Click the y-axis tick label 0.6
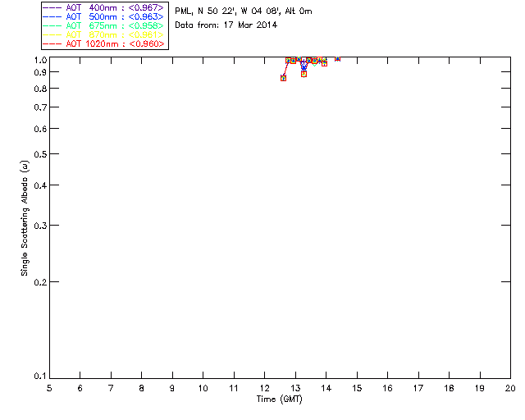Screen dimensions: 525x420 click(x=40, y=129)
